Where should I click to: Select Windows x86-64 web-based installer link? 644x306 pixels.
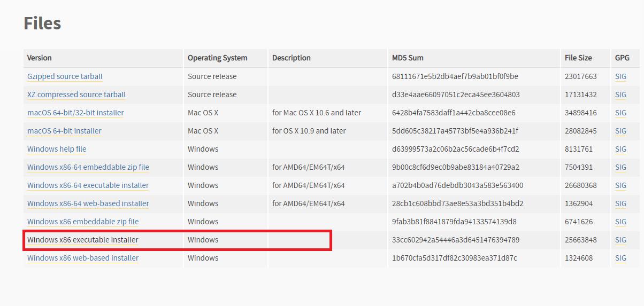(88, 203)
